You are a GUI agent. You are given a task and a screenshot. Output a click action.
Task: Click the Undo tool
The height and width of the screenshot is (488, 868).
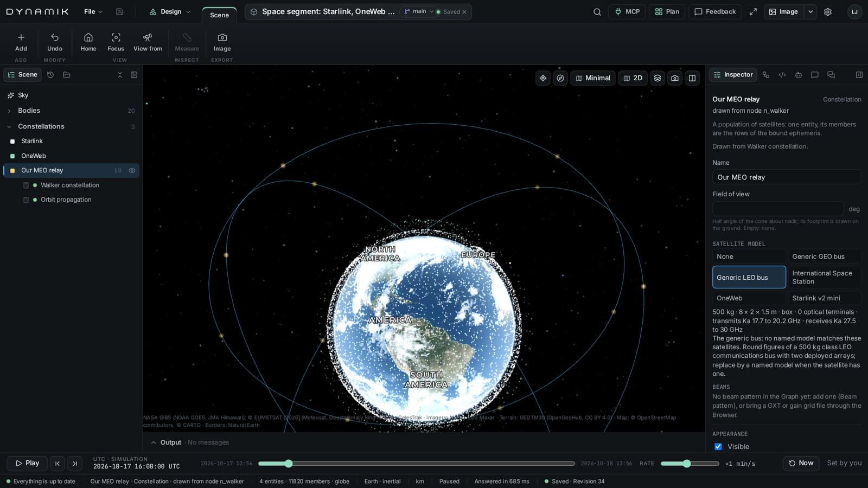(x=55, y=42)
